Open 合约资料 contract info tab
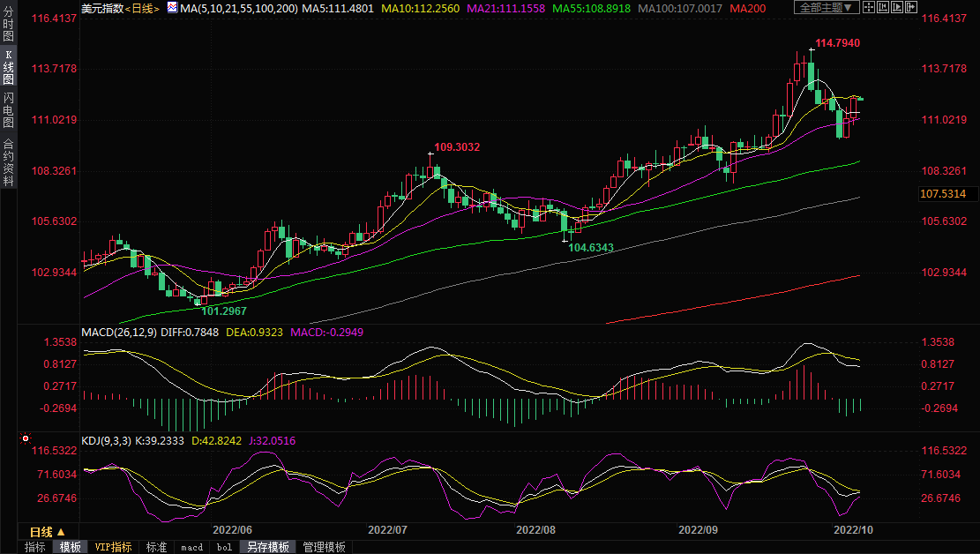980x554 pixels. [x=8, y=162]
